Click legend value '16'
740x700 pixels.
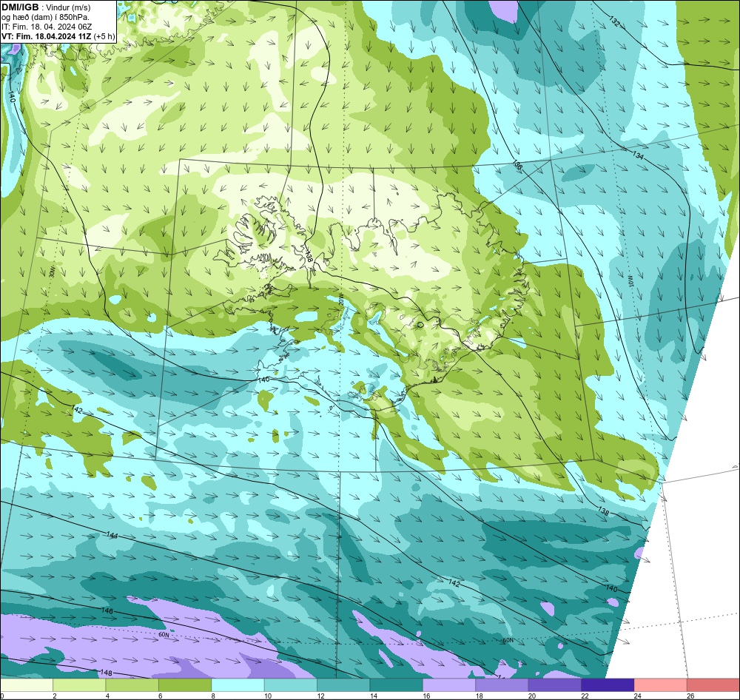coord(426,696)
